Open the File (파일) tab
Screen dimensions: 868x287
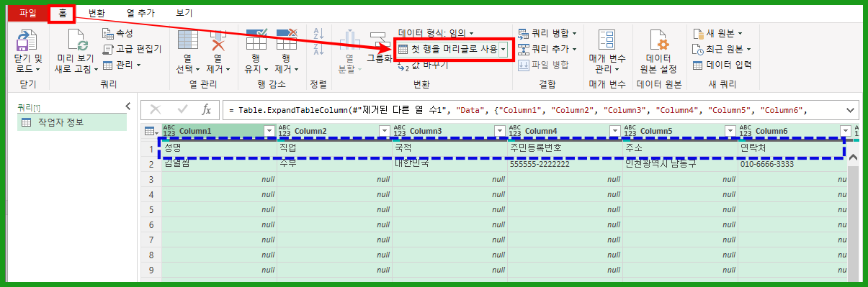tap(27, 13)
